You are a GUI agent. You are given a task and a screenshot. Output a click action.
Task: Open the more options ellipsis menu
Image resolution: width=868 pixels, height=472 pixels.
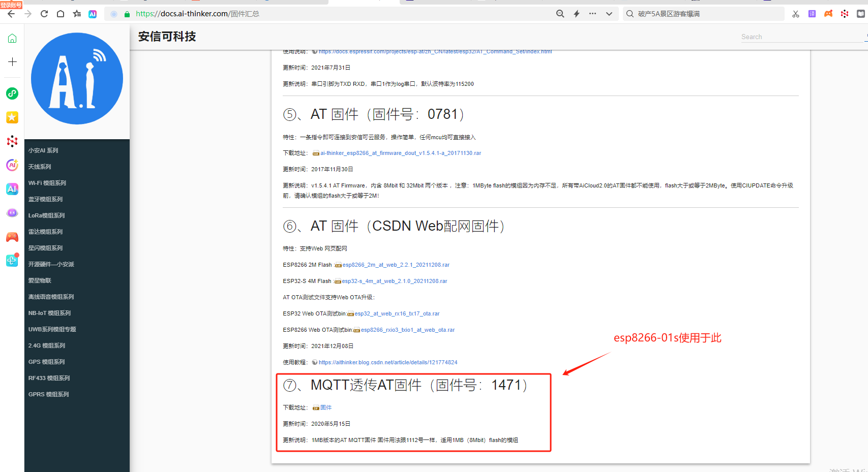pos(592,14)
